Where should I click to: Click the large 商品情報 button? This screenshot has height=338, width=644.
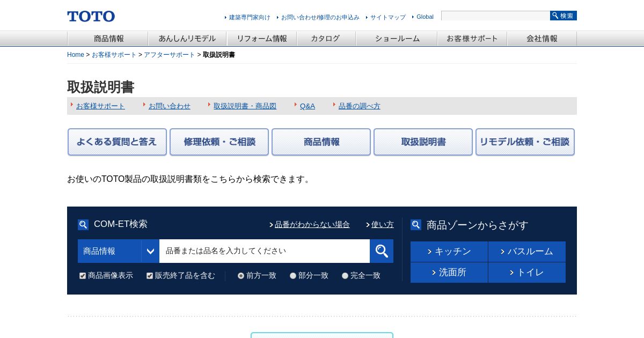coord(321,142)
